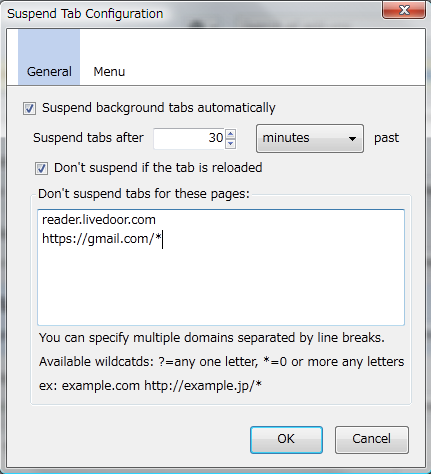Screen dimensions: 431x474
Task: Click the arrow on the minutes combo box
Action: tap(352, 139)
